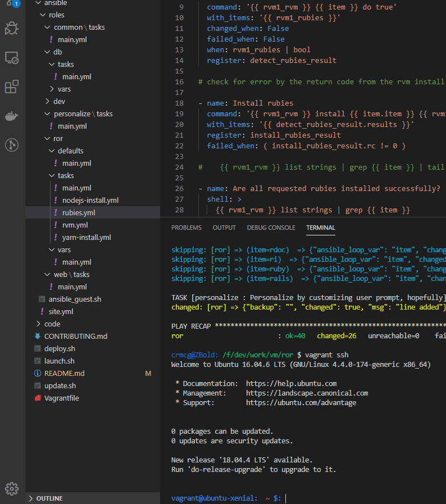This screenshot has height=504, width=446.
Task: Open deploy.sh file
Action: [x=60, y=348]
